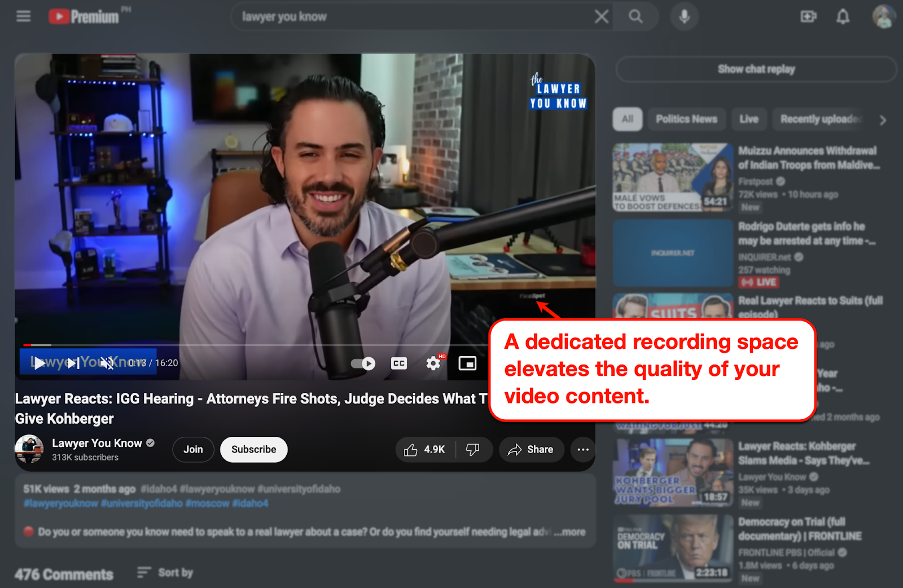The height and width of the screenshot is (588, 903).
Task: Enable miniplayer mode
Action: click(x=467, y=363)
